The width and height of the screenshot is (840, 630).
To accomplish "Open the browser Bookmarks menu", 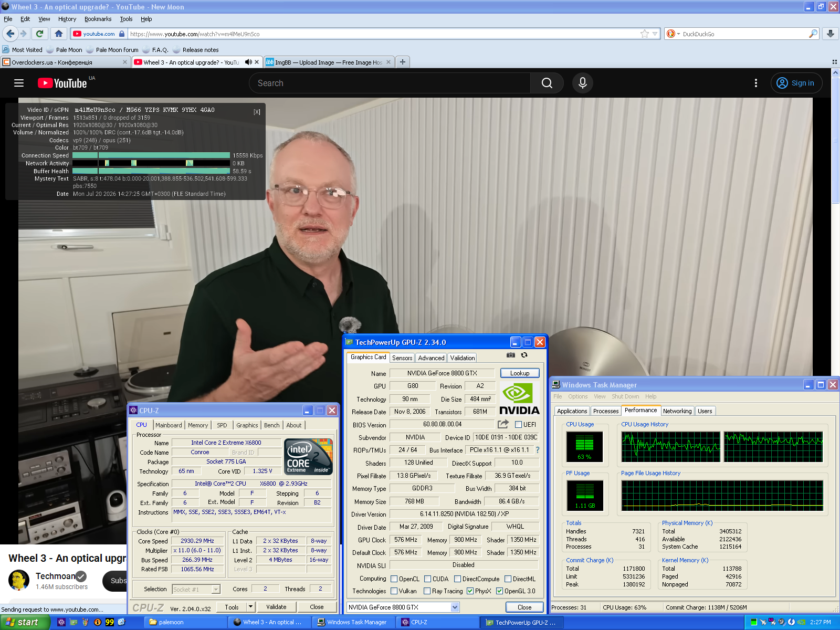I will point(98,19).
